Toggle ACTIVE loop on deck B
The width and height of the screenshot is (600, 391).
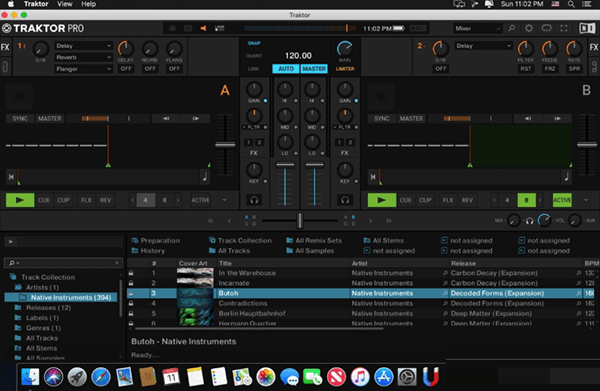(562, 200)
